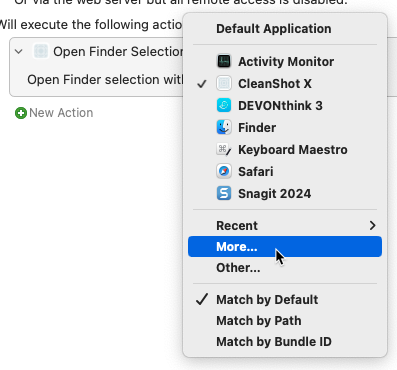Collapse the Open Finder Selection action chevron
The height and width of the screenshot is (370, 397).
(19, 52)
